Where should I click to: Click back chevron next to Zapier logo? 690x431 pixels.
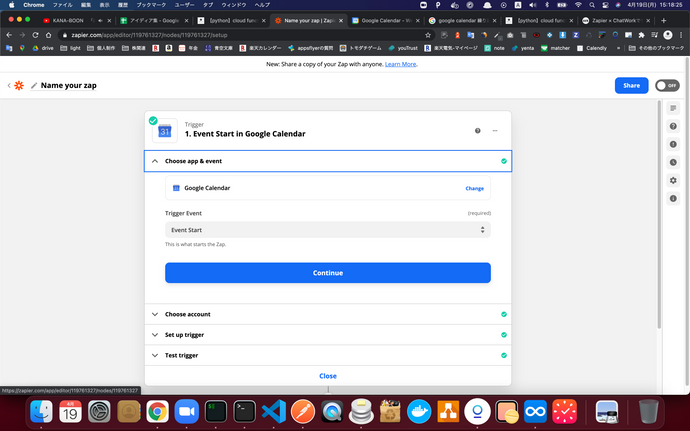pos(9,85)
